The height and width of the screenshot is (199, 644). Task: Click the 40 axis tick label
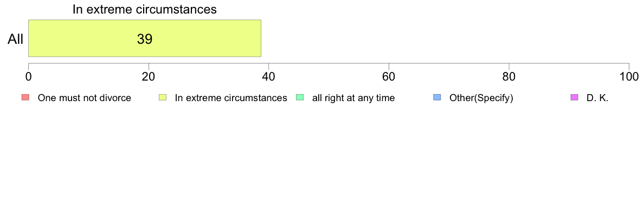click(269, 77)
